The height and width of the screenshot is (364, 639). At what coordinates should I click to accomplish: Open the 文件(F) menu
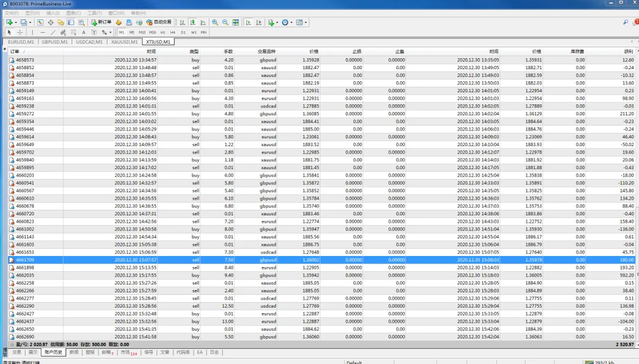[13, 13]
